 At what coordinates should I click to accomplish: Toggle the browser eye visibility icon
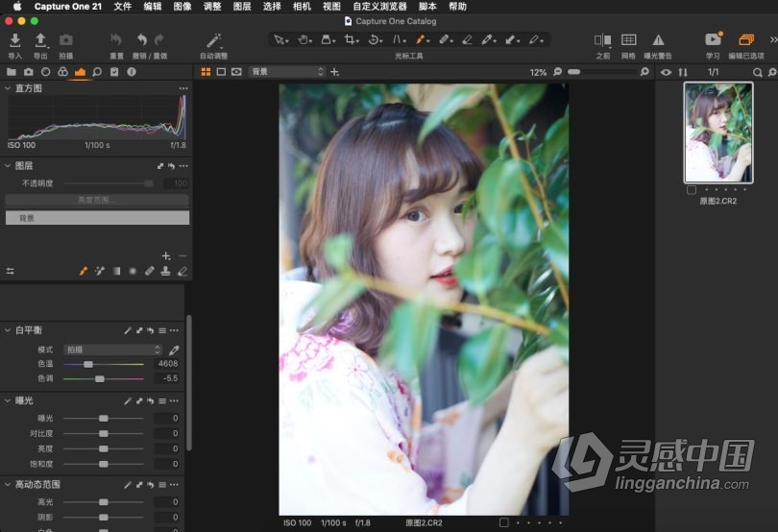coord(666,72)
